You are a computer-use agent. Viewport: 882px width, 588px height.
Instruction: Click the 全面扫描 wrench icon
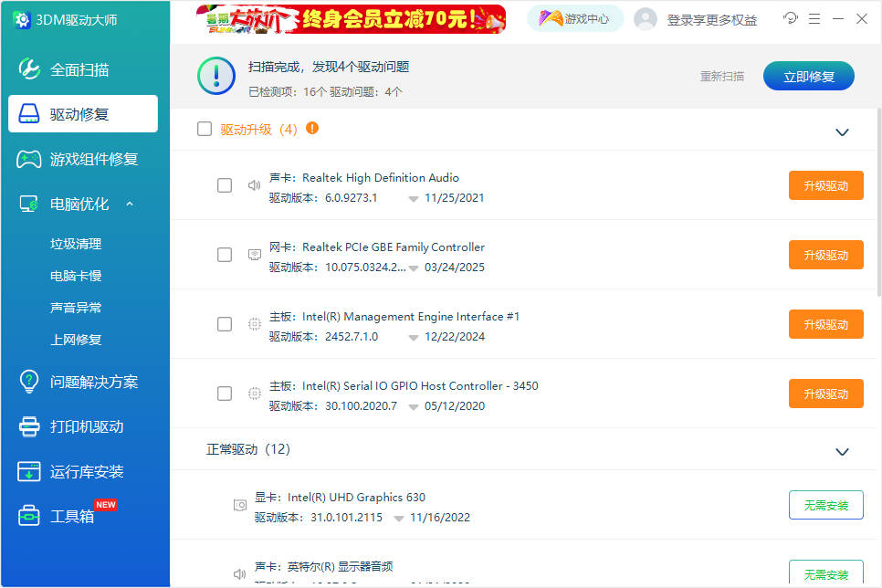(28, 69)
